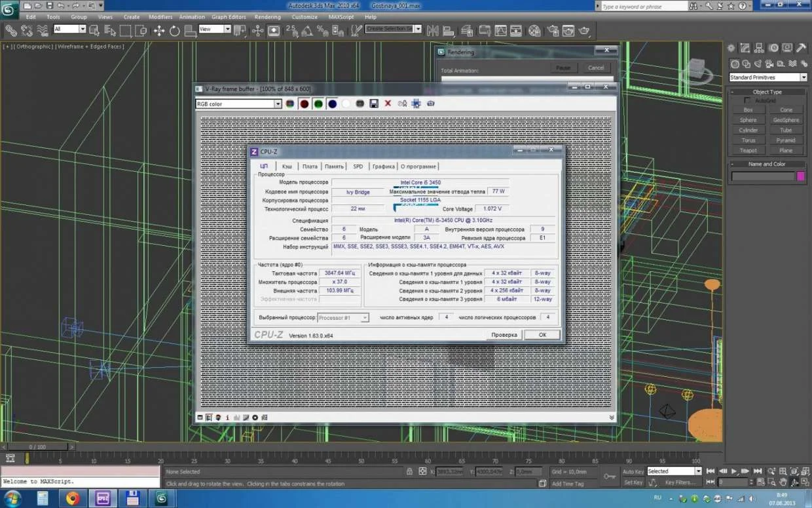The height and width of the screenshot is (508, 812).
Task: Enable the AutoGrid checkbox
Action: (x=748, y=100)
